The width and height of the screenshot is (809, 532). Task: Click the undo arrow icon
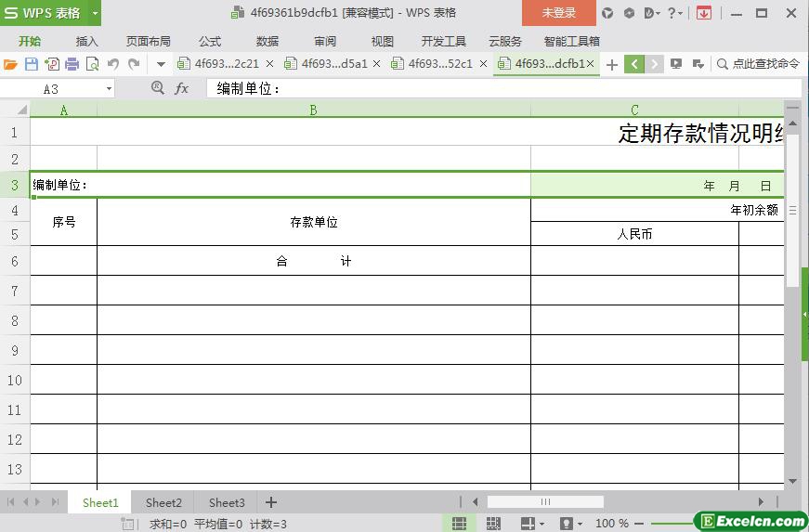click(113, 64)
